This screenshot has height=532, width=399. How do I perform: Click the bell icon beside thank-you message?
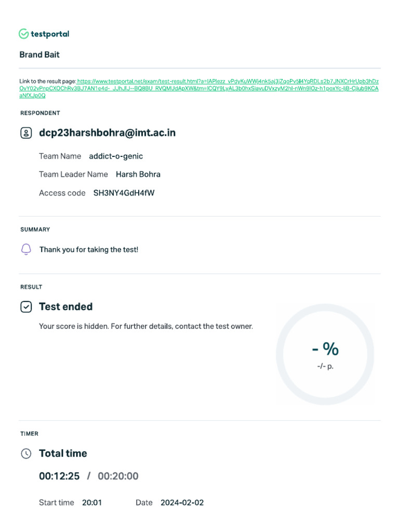26,250
